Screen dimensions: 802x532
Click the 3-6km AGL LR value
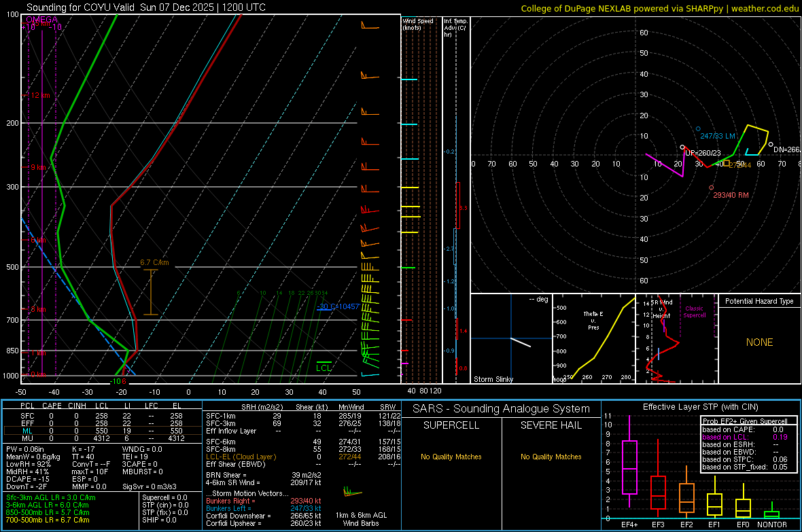(48, 505)
